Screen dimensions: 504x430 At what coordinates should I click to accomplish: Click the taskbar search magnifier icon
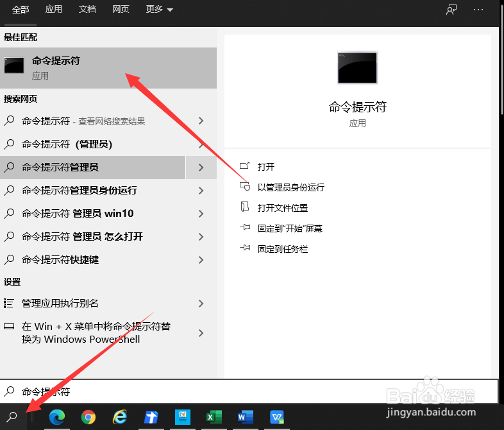[x=12, y=417]
